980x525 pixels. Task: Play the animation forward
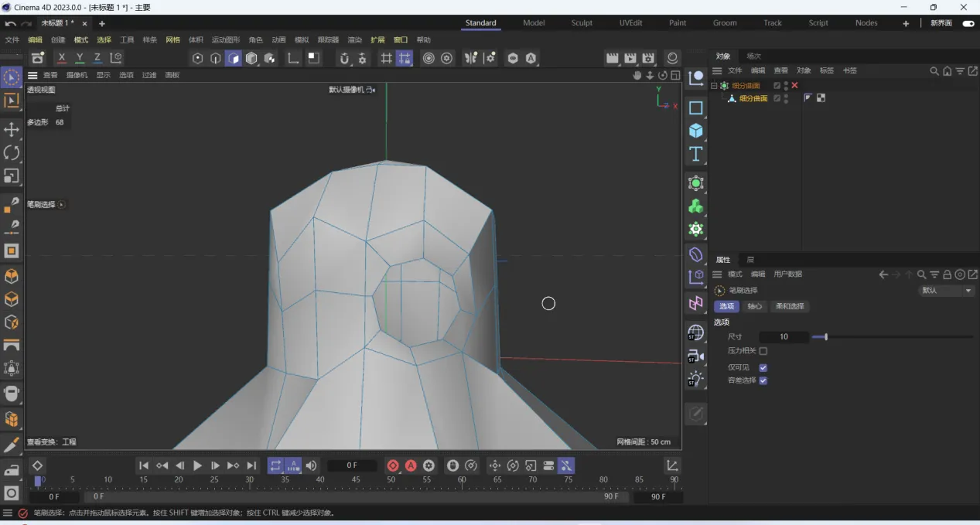click(197, 465)
